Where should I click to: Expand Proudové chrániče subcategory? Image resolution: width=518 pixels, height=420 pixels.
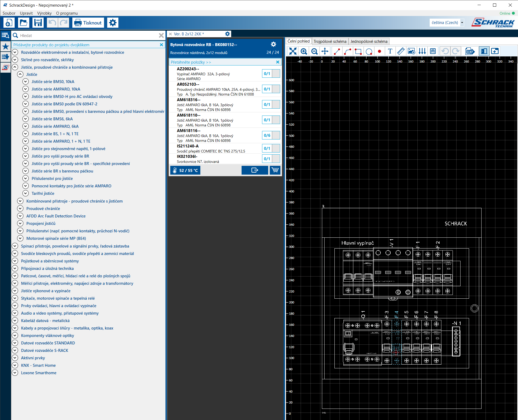pos(20,208)
